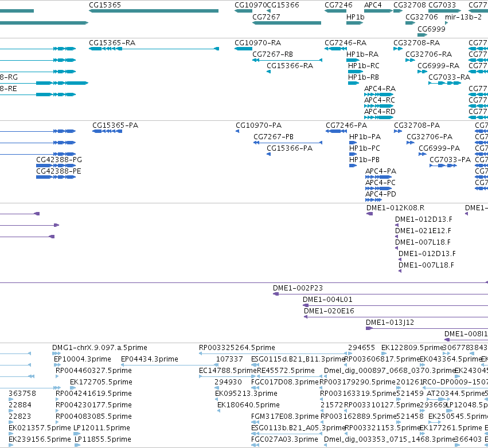The image size is (488, 448).
Task: Click the CG32708 gene label
Action: click(x=409, y=5)
